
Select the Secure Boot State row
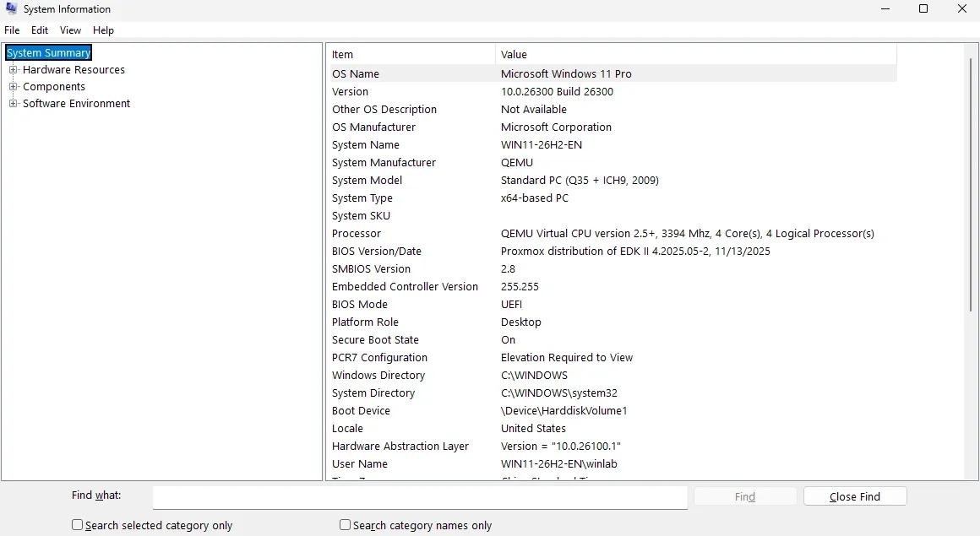(x=613, y=340)
